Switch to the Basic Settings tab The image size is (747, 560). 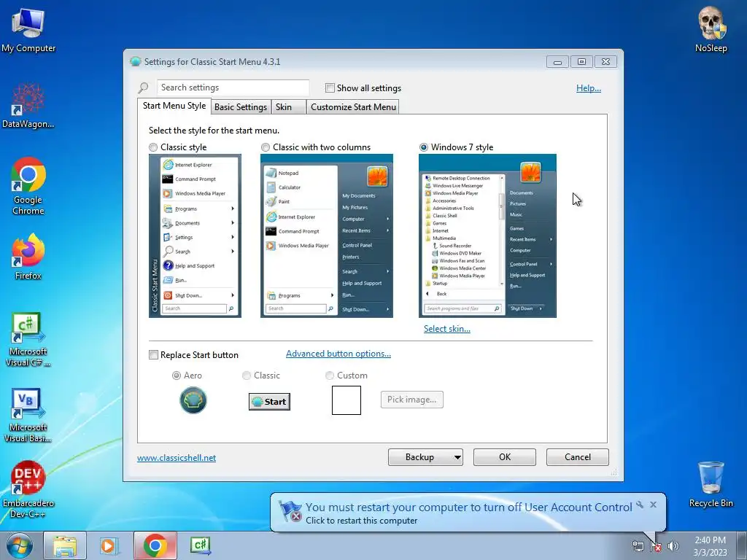tap(241, 106)
